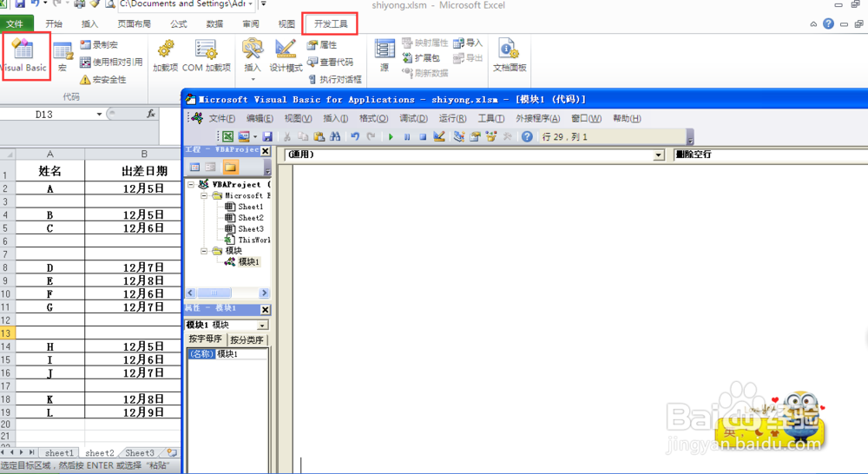Open the Name Box dropdown arrow
Viewport: 868px width, 474px height.
pyautogui.click(x=99, y=114)
